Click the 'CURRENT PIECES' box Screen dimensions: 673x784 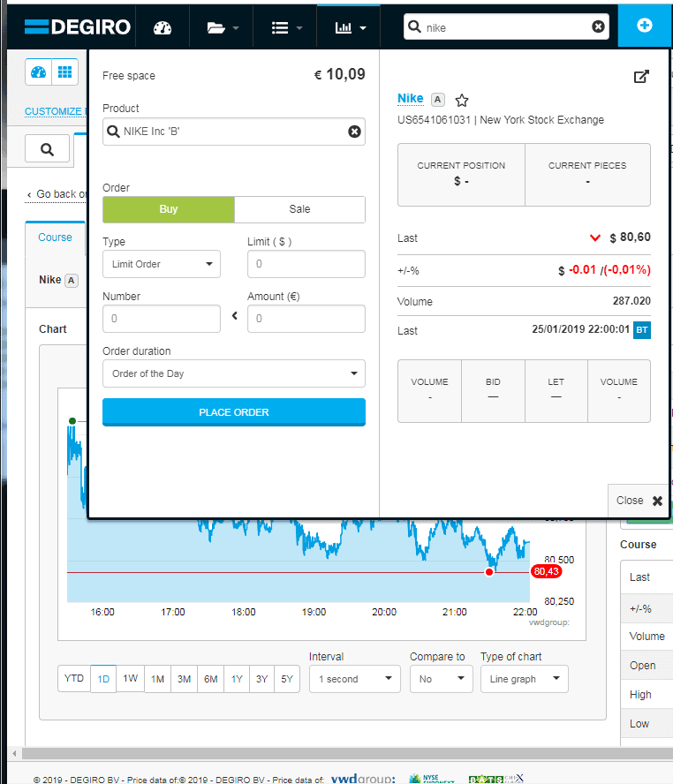(x=587, y=175)
